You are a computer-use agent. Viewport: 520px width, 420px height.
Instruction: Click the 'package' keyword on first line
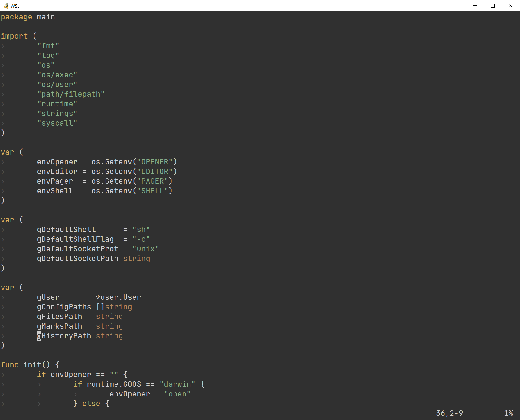point(16,17)
